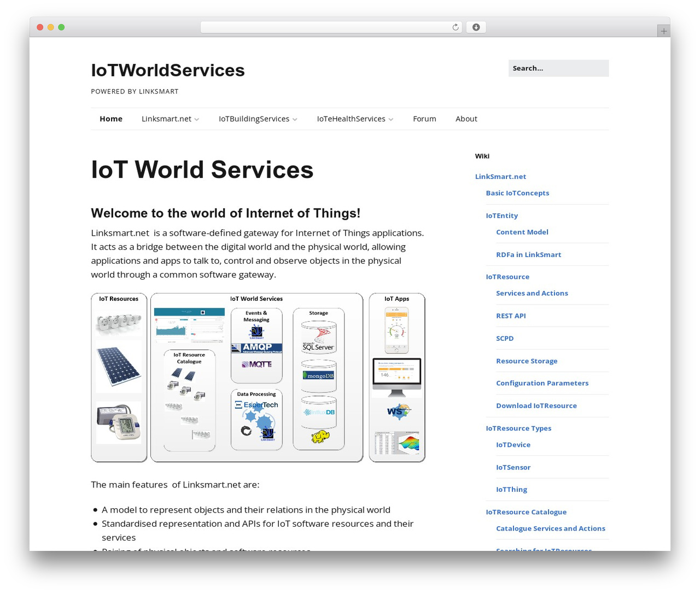Open the About menu item
The height and width of the screenshot is (593, 700).
(466, 119)
